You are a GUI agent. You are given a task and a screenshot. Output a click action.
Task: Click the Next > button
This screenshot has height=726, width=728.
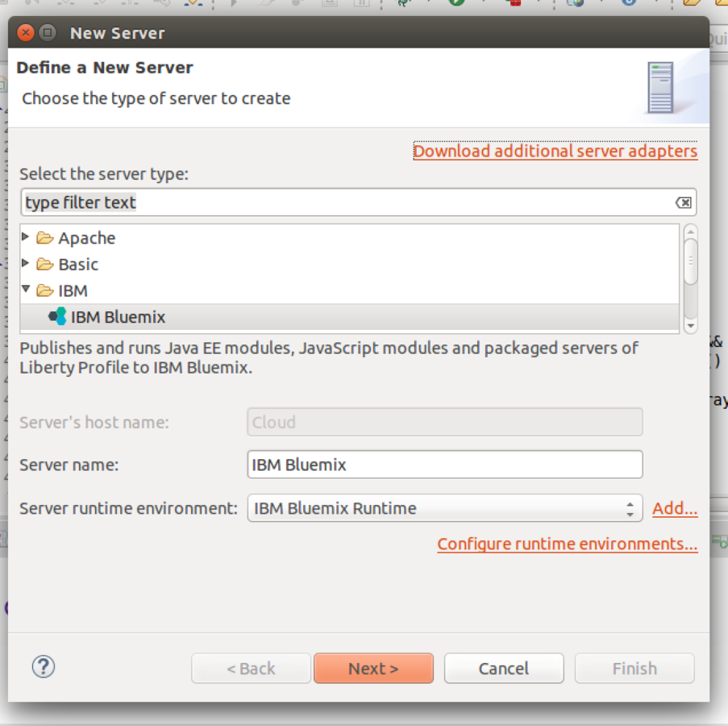click(x=374, y=669)
